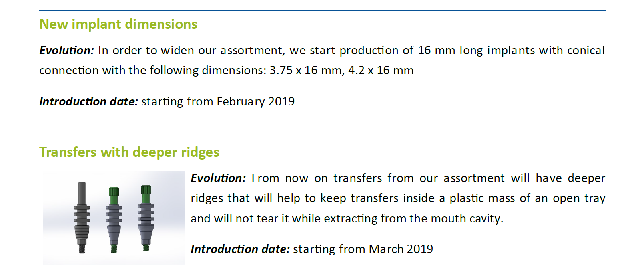Click the right green-topped transfer image
644x277 pixels.
[x=146, y=218]
